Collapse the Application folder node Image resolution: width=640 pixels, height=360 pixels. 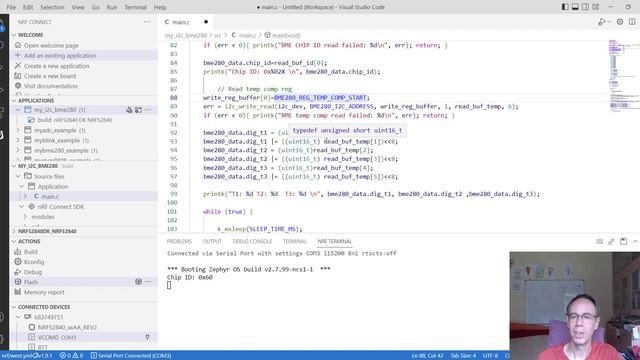point(22,187)
